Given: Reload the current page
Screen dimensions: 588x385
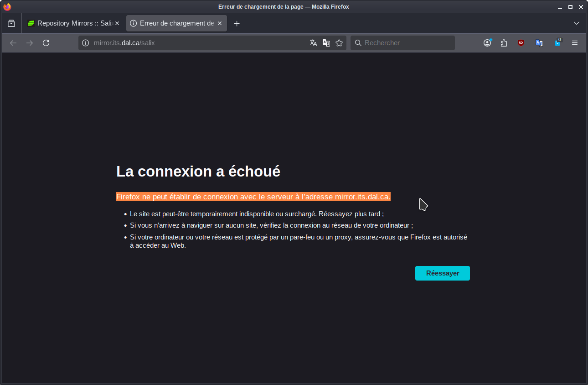Looking at the screenshot, I should pyautogui.click(x=46, y=43).
